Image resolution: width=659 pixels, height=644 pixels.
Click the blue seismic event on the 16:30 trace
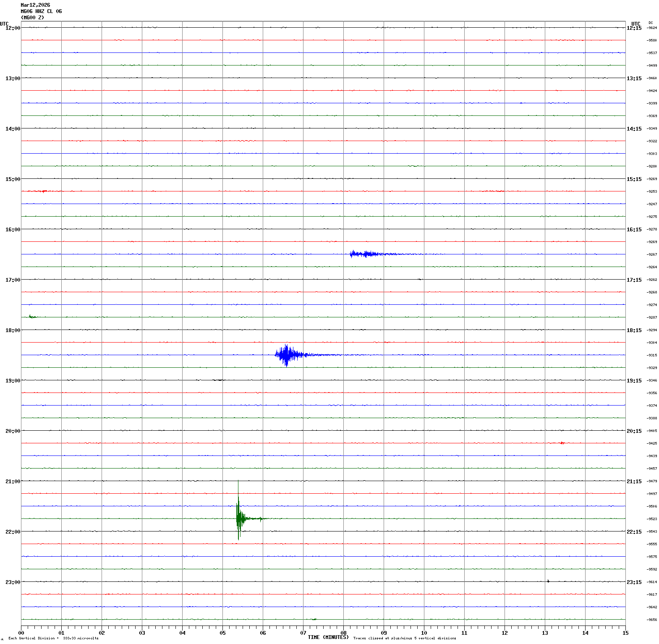tap(365, 254)
